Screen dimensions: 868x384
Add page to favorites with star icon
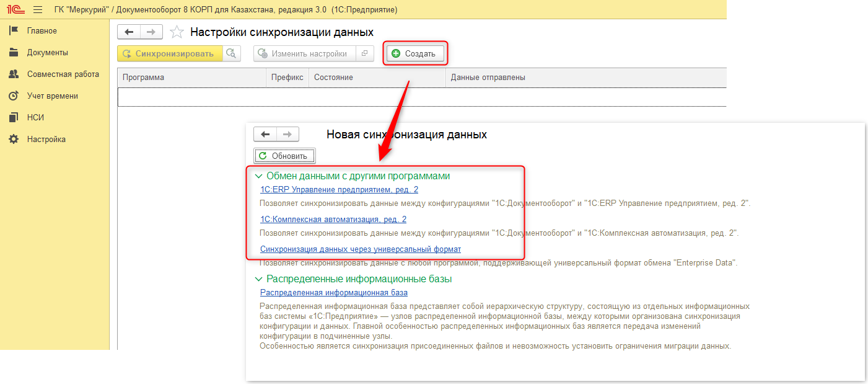pyautogui.click(x=177, y=32)
